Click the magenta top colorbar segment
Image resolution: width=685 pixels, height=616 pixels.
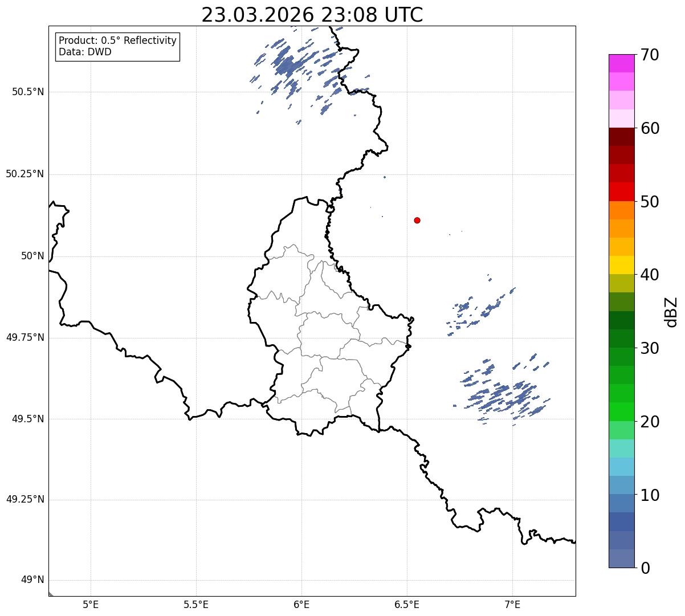pyautogui.click(x=622, y=63)
